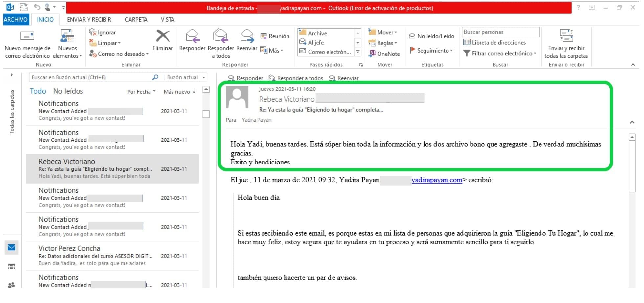Expand the Todas las carpetas folder pane

point(11,75)
